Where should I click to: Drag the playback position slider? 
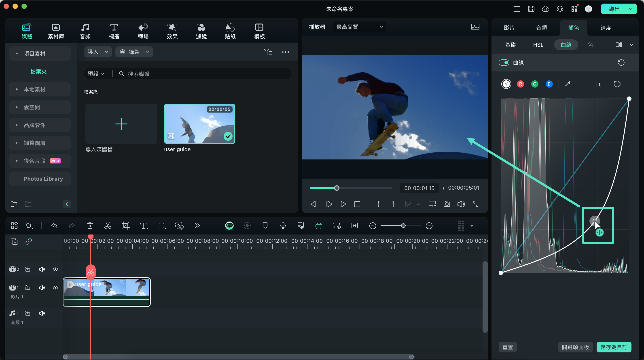pyautogui.click(x=337, y=188)
